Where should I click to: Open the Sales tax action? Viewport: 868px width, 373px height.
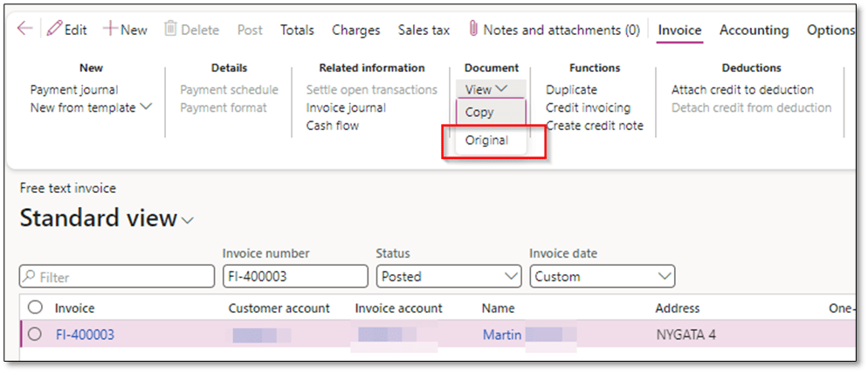[x=424, y=30]
